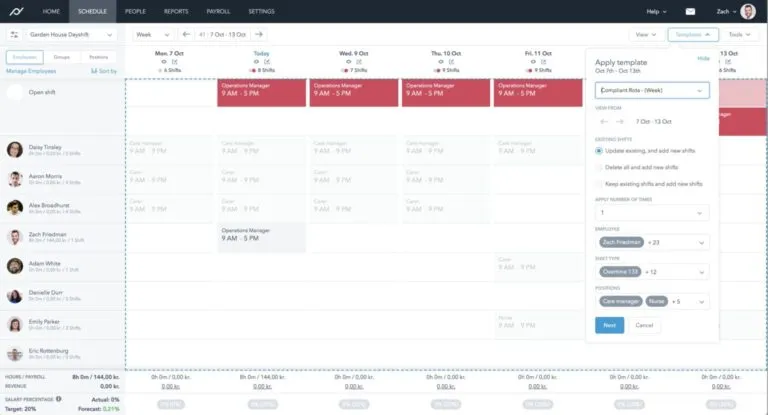Go to the previous week arrow

186,35
